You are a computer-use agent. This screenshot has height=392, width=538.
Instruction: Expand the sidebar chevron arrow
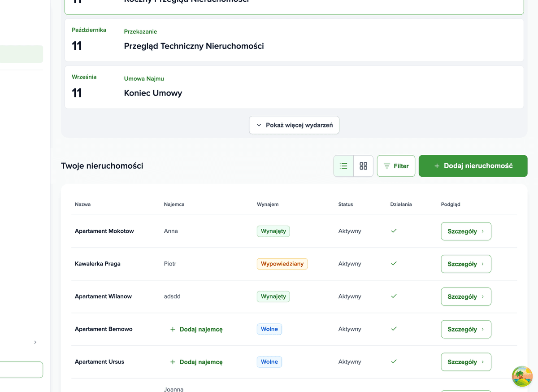coord(35,342)
